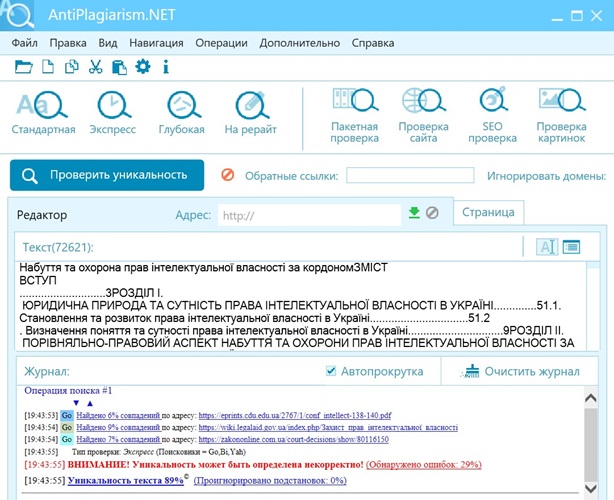Toggle the Автопрокрутка checkbox
The image size is (614, 500).
(x=331, y=370)
